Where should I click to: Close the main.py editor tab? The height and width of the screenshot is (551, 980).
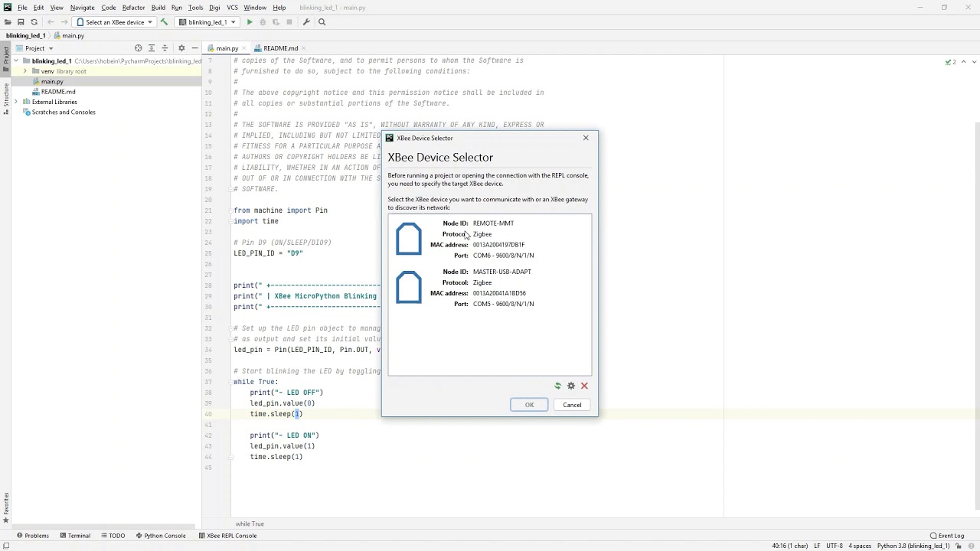click(245, 48)
